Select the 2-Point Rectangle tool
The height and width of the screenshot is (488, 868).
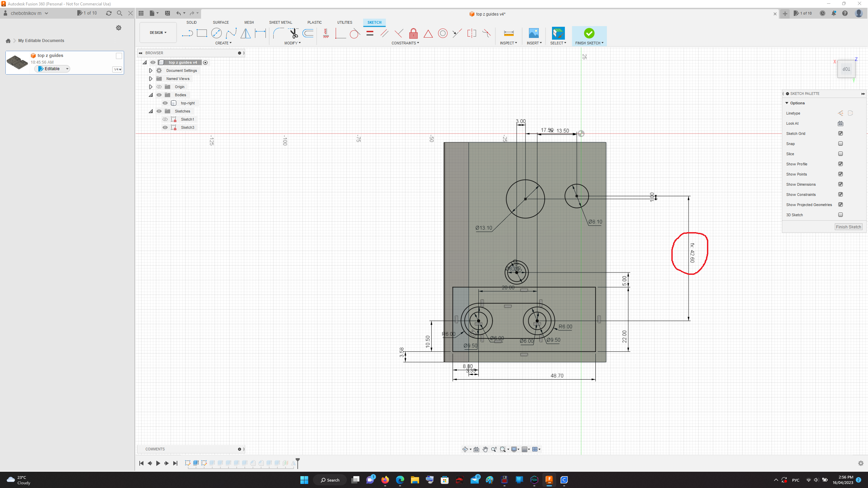click(x=202, y=33)
